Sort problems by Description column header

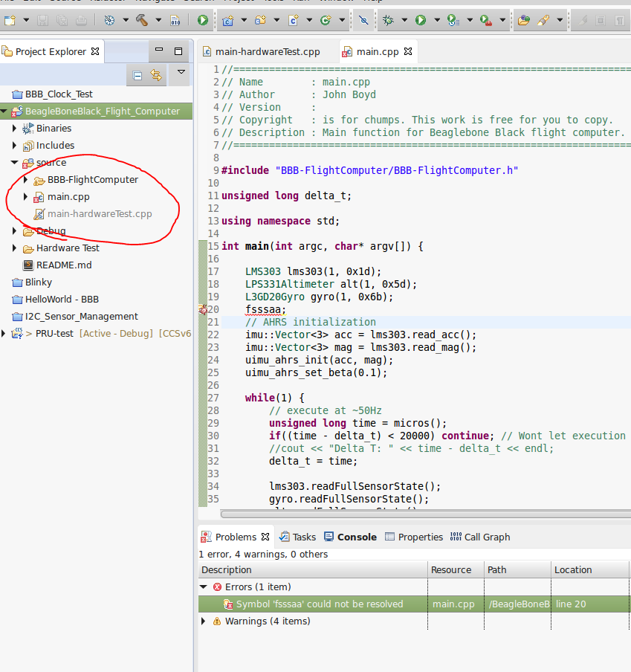[313, 570]
